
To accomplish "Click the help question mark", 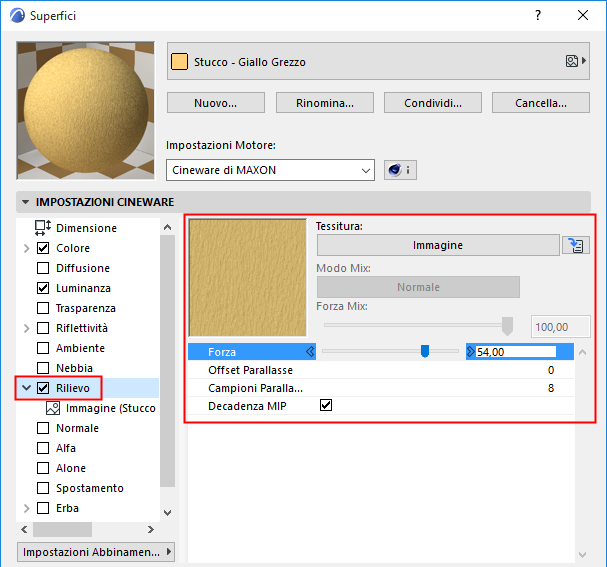I will tap(538, 15).
